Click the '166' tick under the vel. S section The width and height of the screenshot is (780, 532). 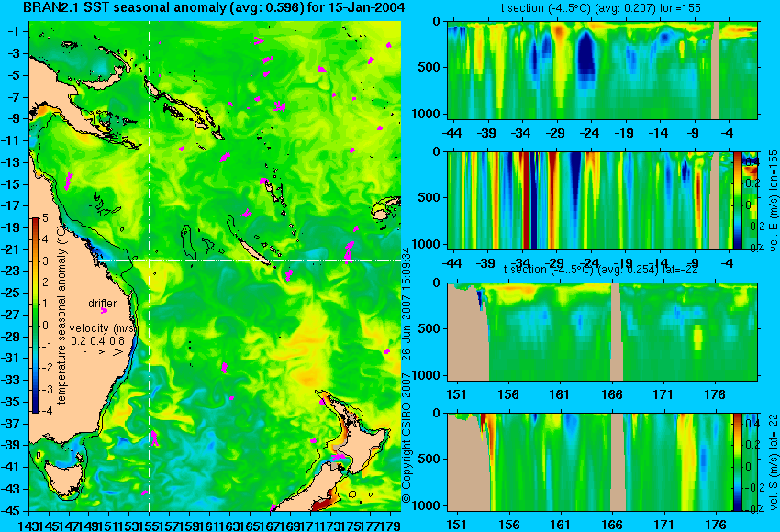[x=612, y=525]
